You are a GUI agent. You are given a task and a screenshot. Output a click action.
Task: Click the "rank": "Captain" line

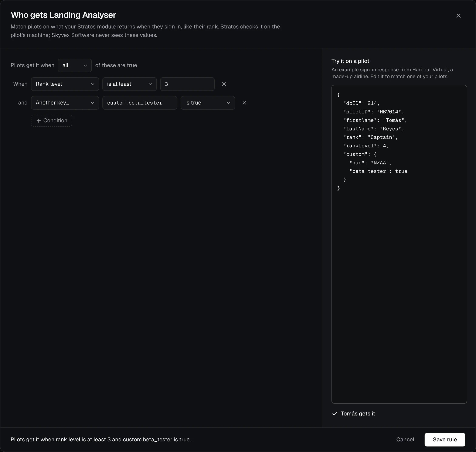pos(370,137)
